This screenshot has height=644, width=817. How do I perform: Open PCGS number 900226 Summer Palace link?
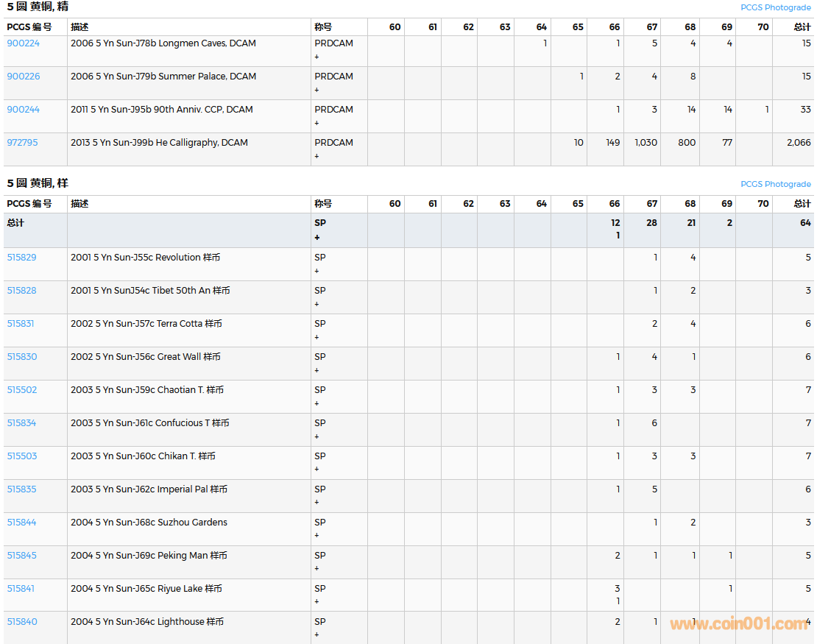[x=24, y=77]
